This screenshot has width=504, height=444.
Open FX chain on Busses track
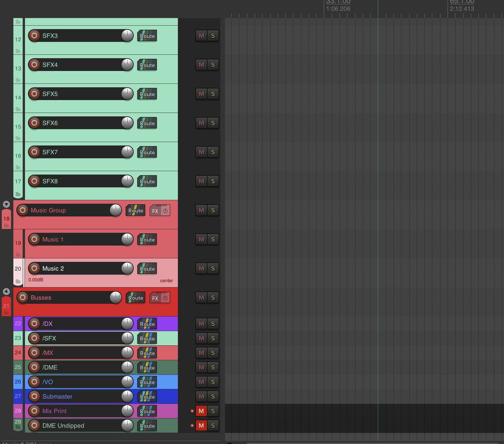pos(155,298)
